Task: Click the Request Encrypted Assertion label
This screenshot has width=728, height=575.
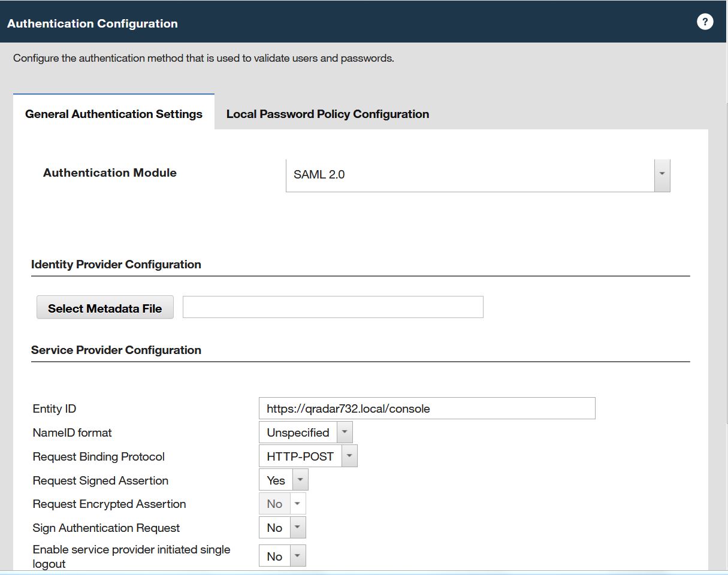Action: (110, 504)
